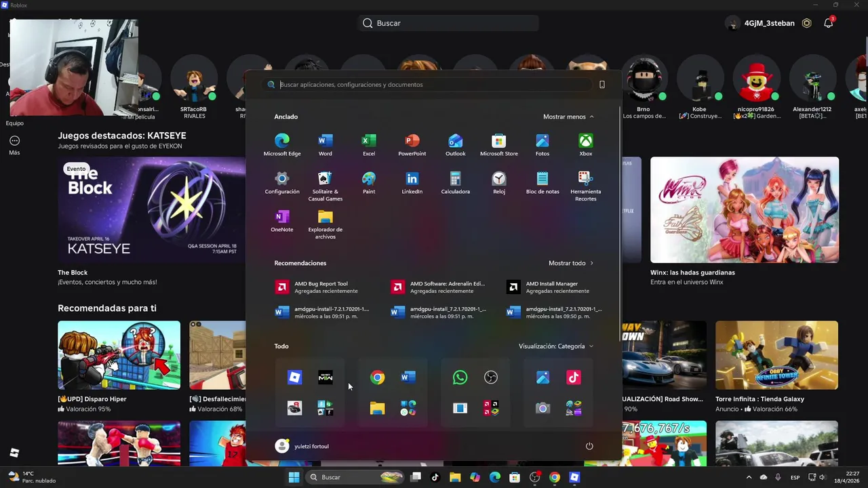Screen dimensions: 868x488
Task: Launch Word from the pinned section
Action: 325,145
